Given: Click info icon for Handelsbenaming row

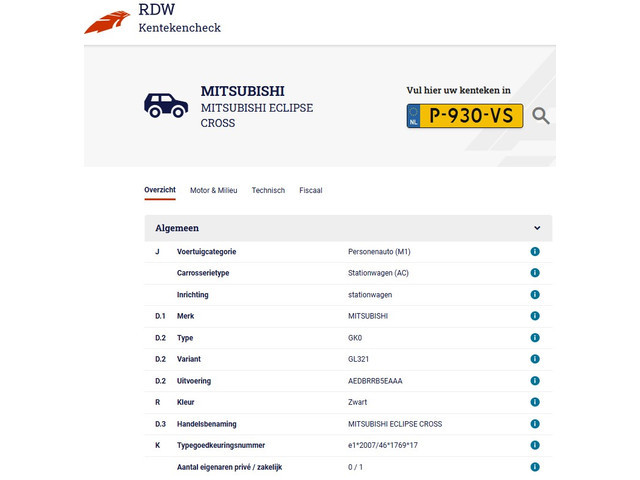Looking at the screenshot, I should tap(535, 424).
